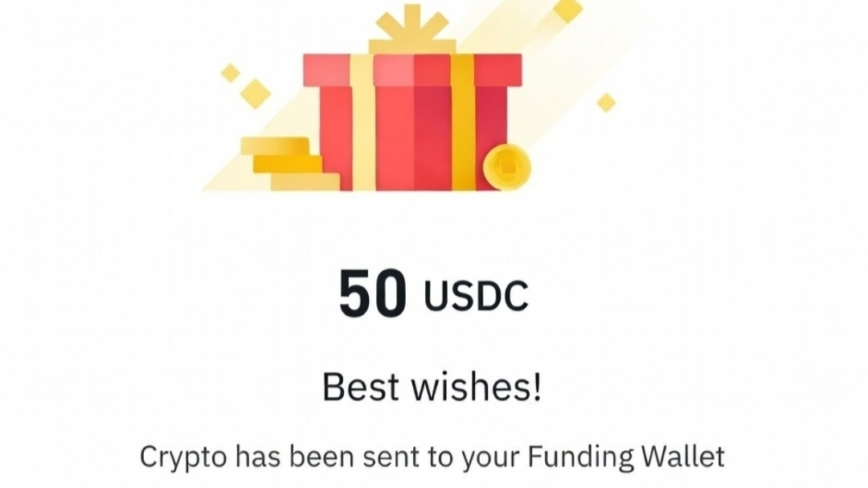Select the stack of gold coins
Viewport: 868px width, 488px height.
tap(289, 164)
